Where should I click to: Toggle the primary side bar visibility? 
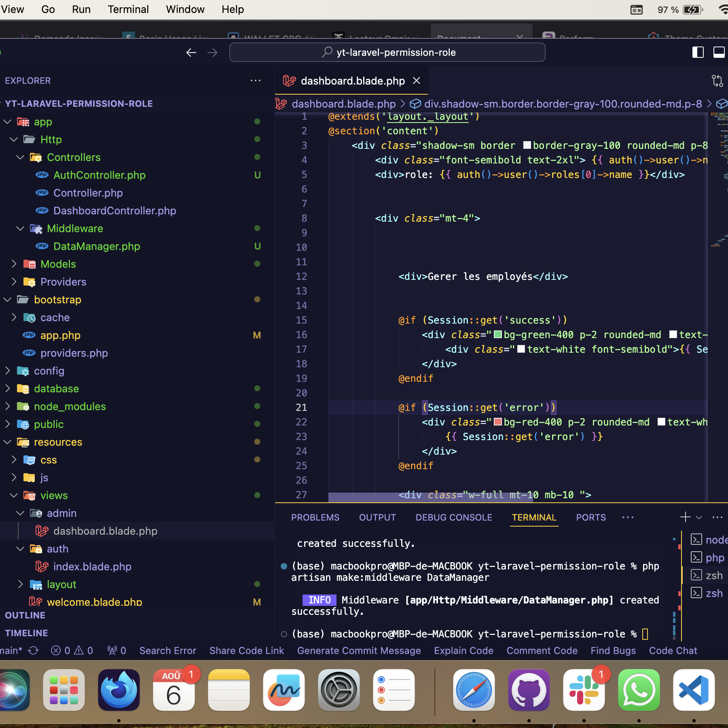(x=698, y=53)
